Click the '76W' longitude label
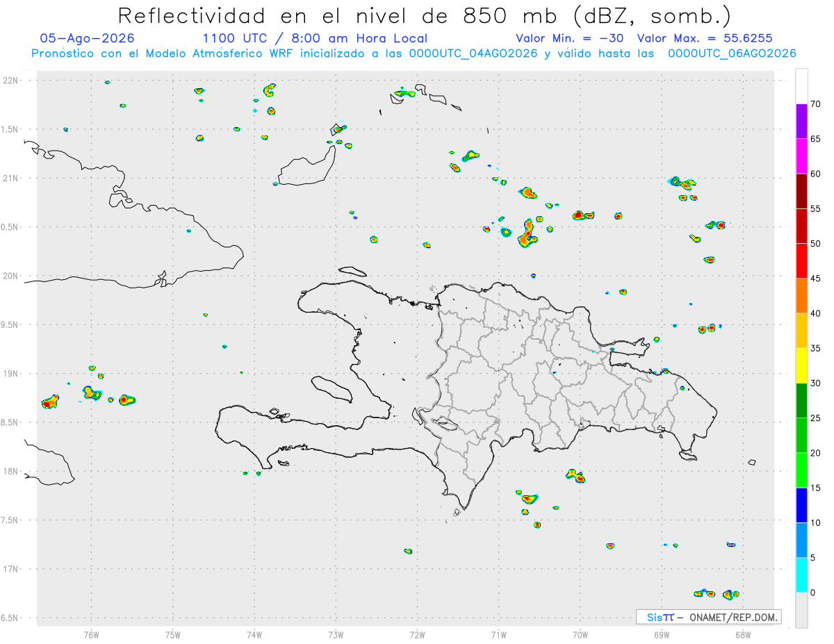Screen dimensions: 834x644 91,634
